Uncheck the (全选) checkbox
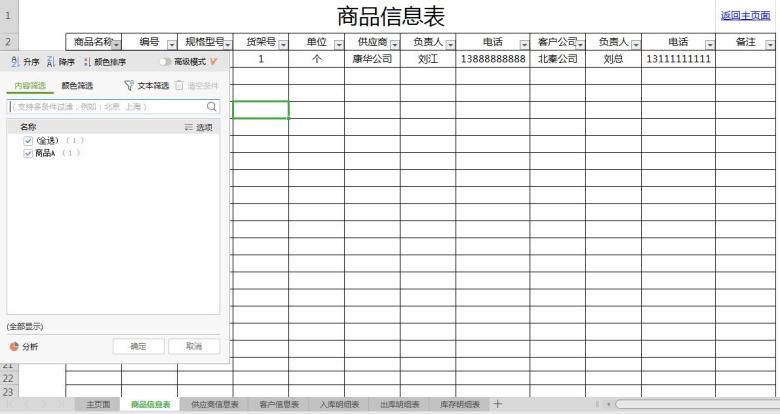The height and width of the screenshot is (414, 780). [x=28, y=141]
